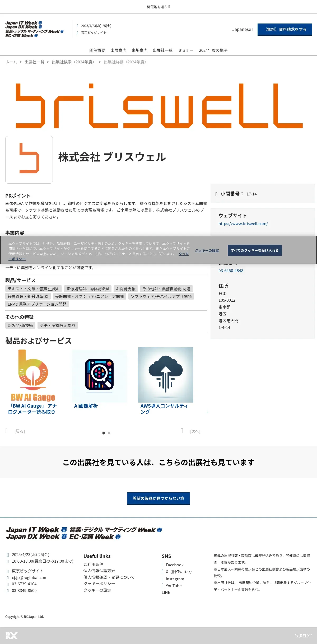Open the AI画像解析 product title link

click(x=86, y=406)
